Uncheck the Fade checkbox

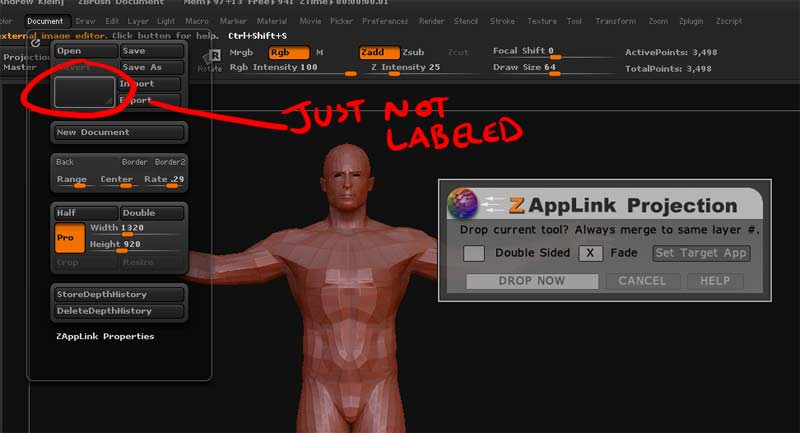(x=590, y=253)
